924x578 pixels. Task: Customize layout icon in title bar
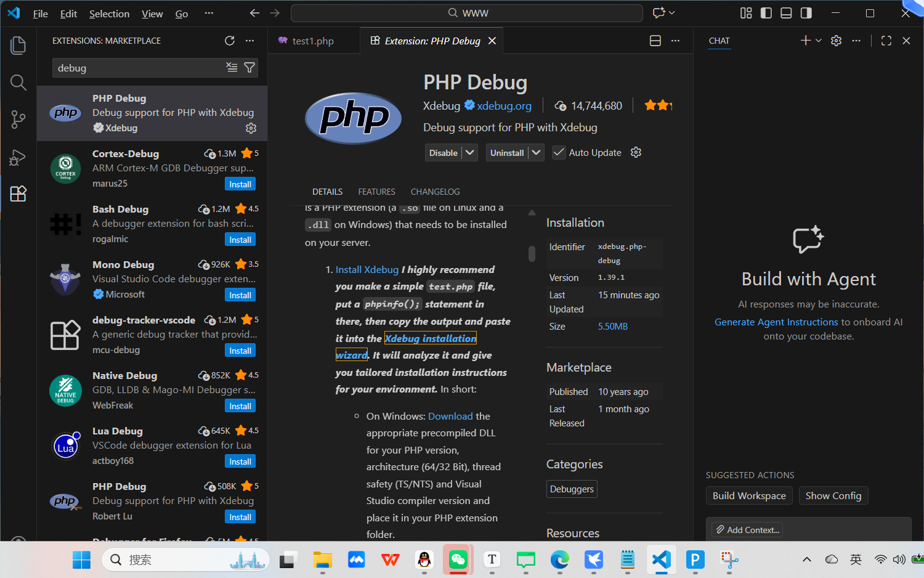(746, 13)
